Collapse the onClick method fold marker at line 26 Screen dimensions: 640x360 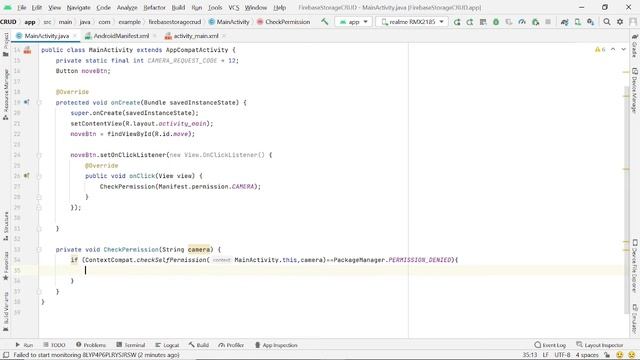pyautogui.click(x=39, y=176)
